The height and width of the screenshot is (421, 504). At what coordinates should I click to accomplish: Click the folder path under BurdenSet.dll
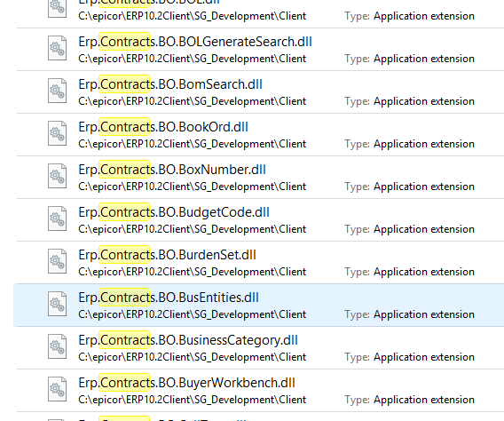click(x=193, y=272)
